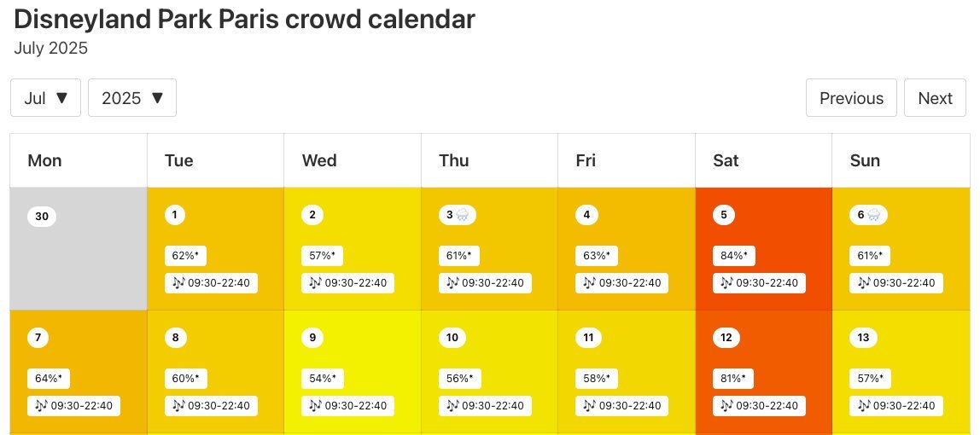Click the music note icon on July 7
The height and width of the screenshot is (435, 980).
tap(41, 406)
